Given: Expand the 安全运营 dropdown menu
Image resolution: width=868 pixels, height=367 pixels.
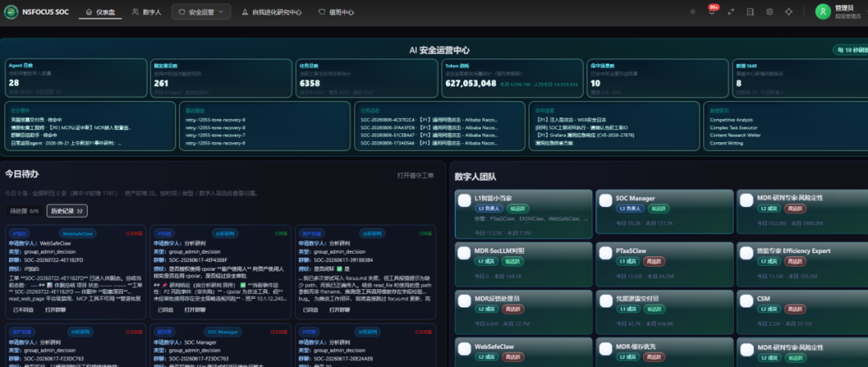Looking at the screenshot, I should (201, 11).
